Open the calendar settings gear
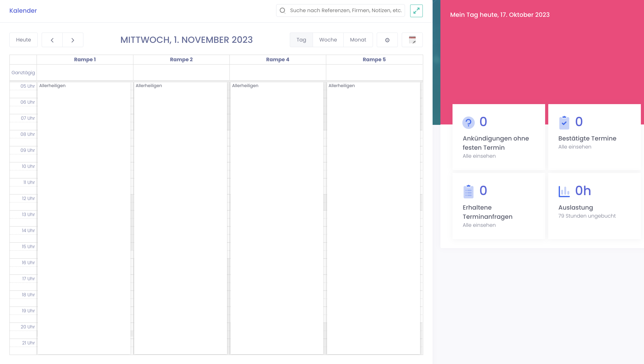Viewport: 644px width, 364px height. (387, 40)
